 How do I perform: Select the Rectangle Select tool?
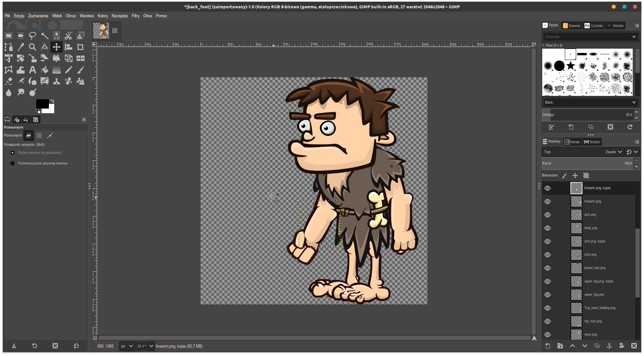[8, 36]
